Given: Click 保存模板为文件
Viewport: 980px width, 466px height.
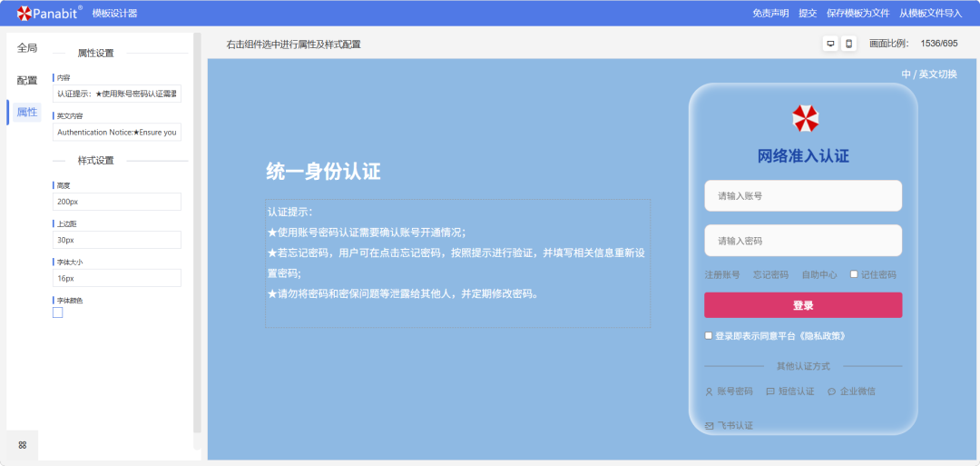Looking at the screenshot, I should (857, 13).
